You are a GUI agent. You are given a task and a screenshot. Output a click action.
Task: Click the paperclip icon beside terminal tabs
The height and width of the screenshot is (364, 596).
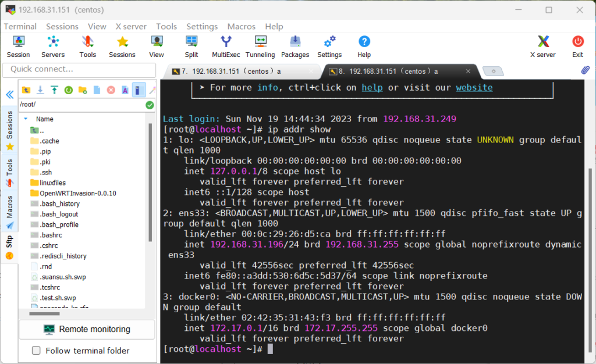586,70
